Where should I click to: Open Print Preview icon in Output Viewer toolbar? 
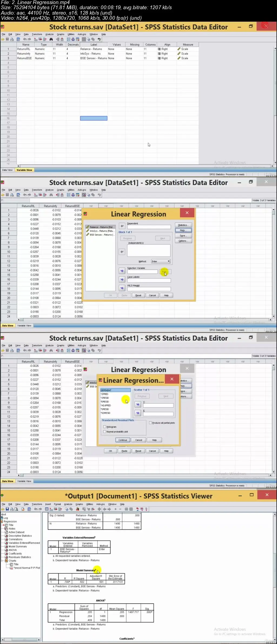[x=16, y=509]
